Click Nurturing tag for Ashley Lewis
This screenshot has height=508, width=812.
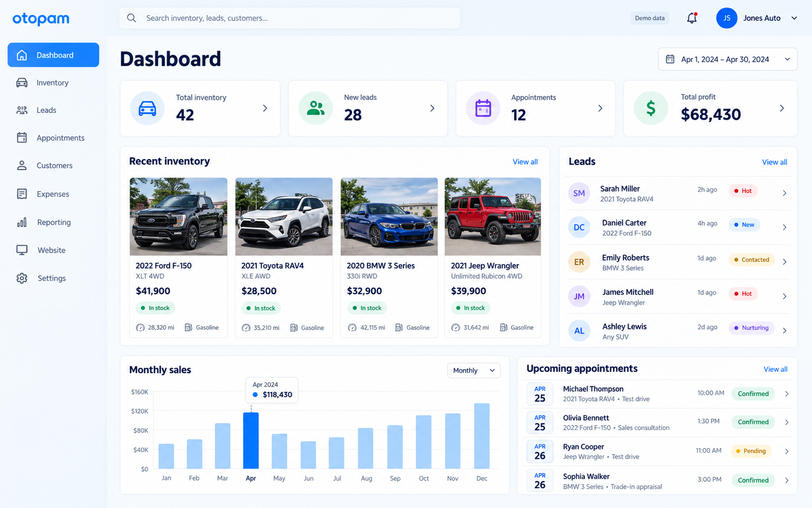751,328
